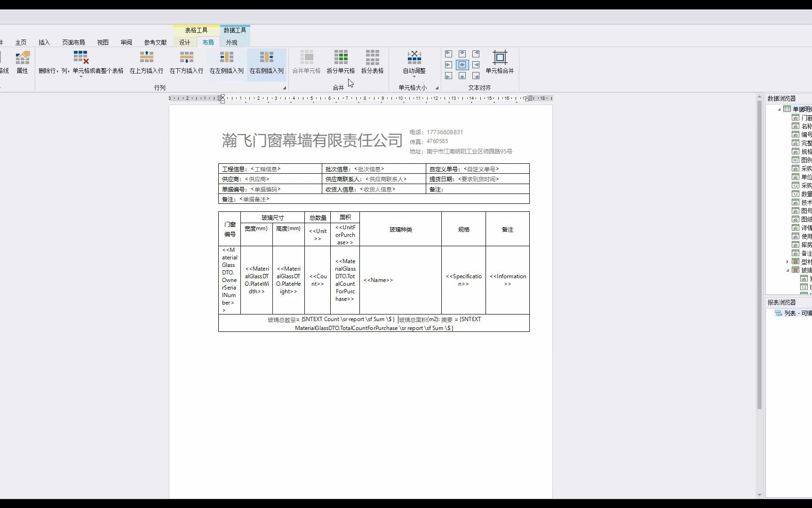Image resolution: width=812 pixels, height=508 pixels.
Task: Switch to the 外观 ribbon tab
Action: (231, 42)
